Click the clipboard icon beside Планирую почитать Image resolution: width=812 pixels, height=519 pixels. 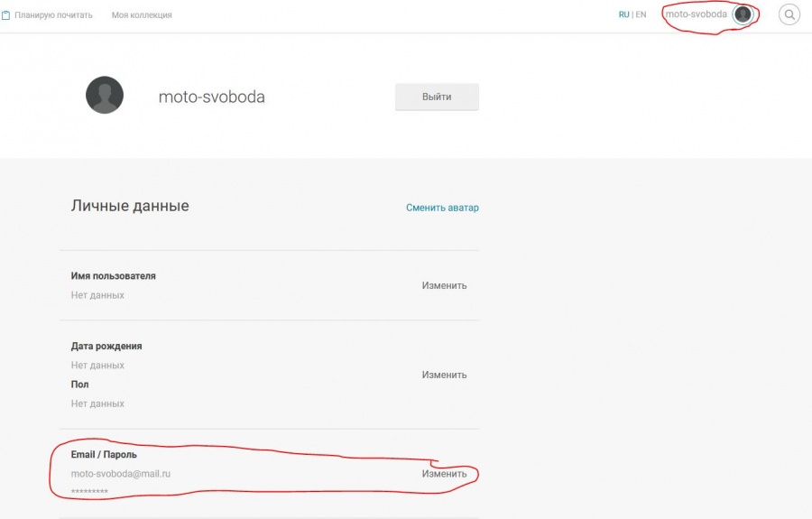point(5,15)
